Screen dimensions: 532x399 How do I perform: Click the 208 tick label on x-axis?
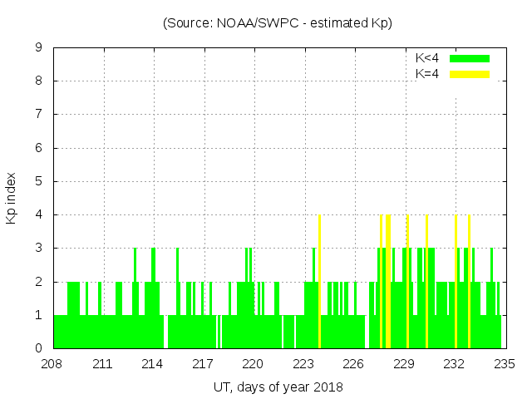pyautogui.click(x=53, y=364)
